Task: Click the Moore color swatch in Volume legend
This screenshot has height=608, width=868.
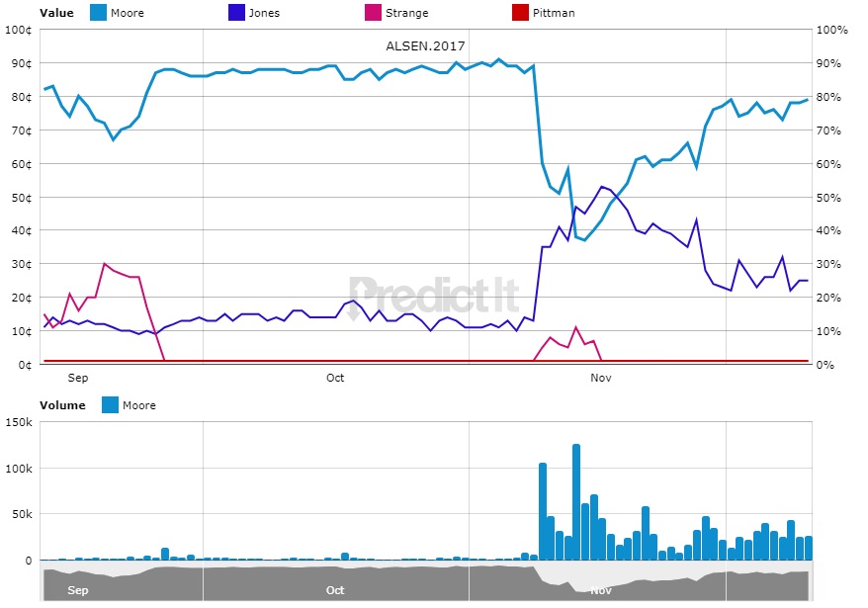Action: [x=110, y=404]
